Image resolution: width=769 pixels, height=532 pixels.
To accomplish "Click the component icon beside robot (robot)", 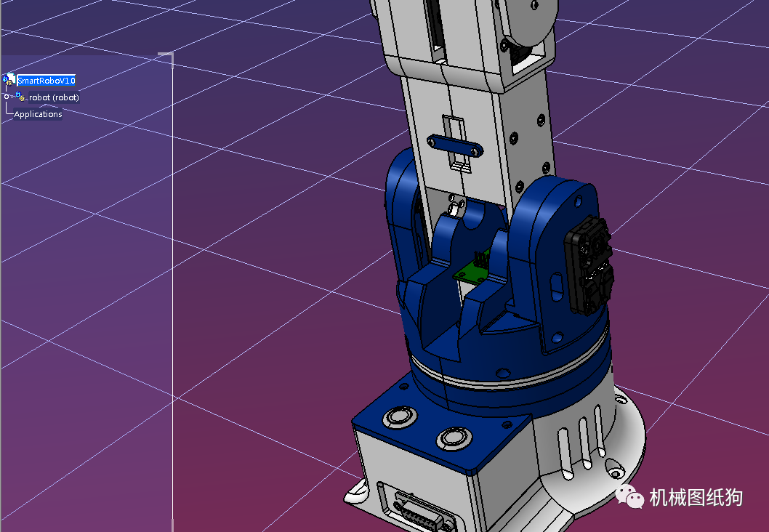I will 20,97.
